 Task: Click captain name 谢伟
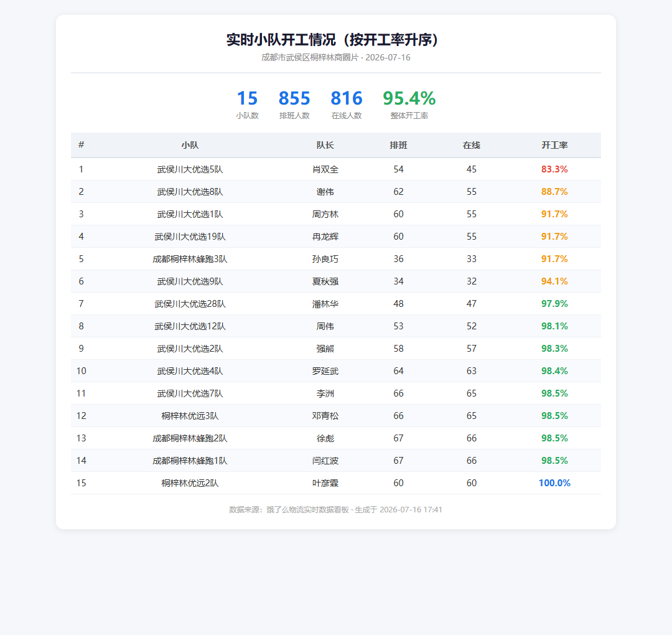click(325, 192)
